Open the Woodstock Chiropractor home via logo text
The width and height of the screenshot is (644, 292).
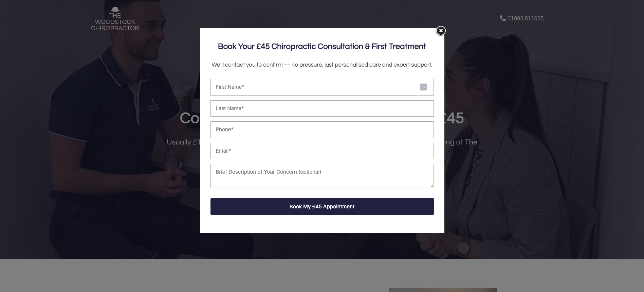tap(114, 21)
